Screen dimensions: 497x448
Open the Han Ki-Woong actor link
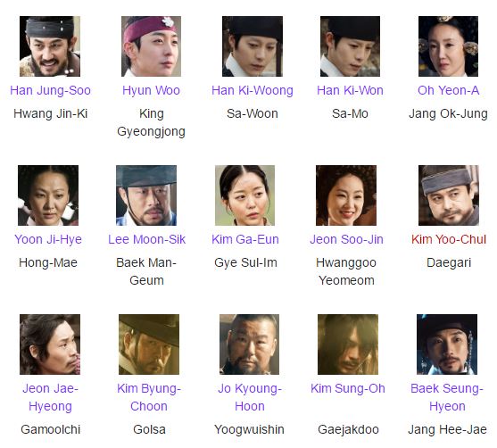(253, 90)
